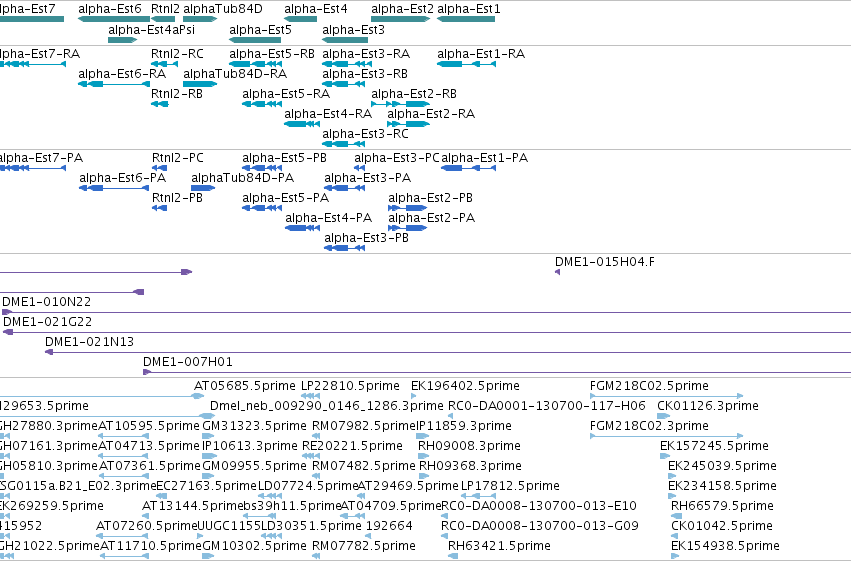Viewport: 851px width, 561px height.
Task: Select the FGM218C02.3prime EST feature
Action: pyautogui.click(x=666, y=436)
